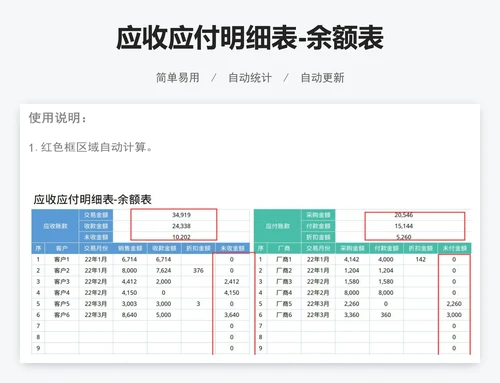500x383 pixels.
Task: Click the 简单易用 subtitle text
Action: [x=178, y=78]
